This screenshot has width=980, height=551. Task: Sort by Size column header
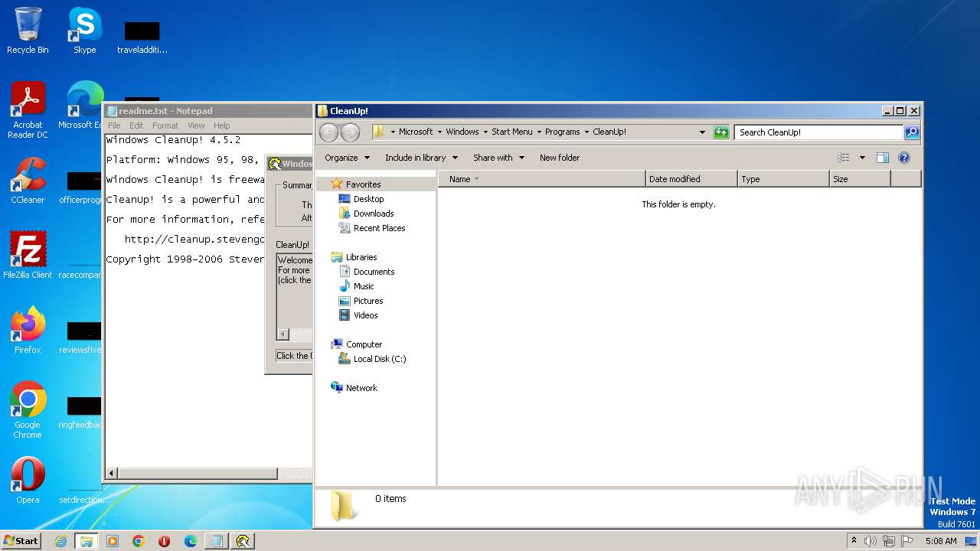860,179
